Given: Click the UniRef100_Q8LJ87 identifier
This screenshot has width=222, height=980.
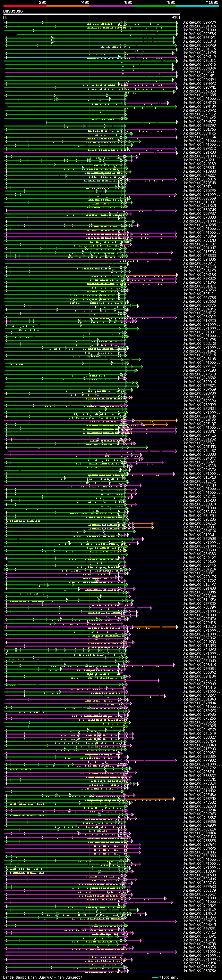Looking at the screenshot, I should (x=199, y=451).
